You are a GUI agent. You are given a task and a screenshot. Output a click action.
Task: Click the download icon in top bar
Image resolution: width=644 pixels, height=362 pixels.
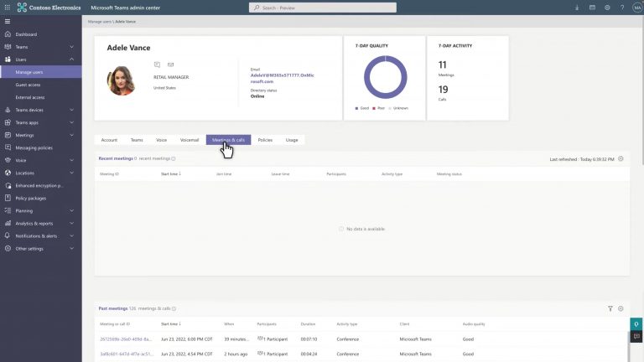(x=577, y=8)
